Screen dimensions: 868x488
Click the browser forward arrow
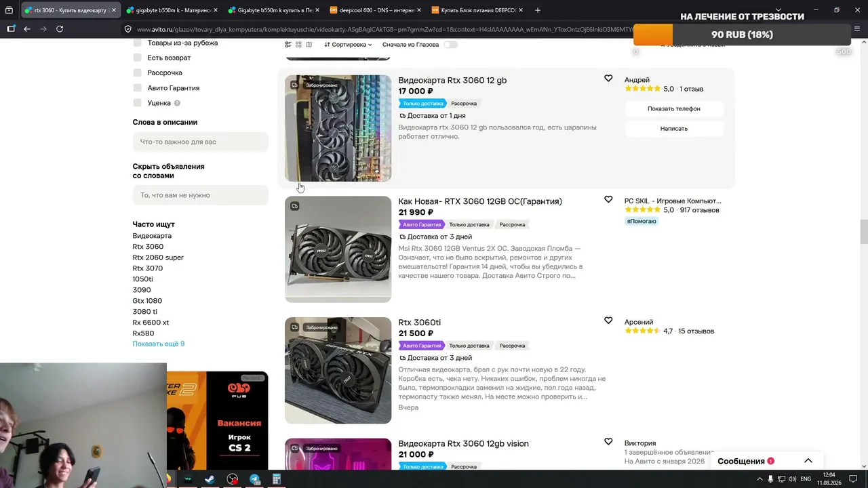[43, 29]
